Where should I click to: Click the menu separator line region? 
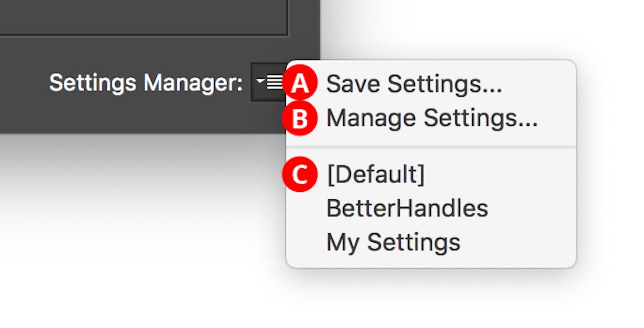point(431,147)
